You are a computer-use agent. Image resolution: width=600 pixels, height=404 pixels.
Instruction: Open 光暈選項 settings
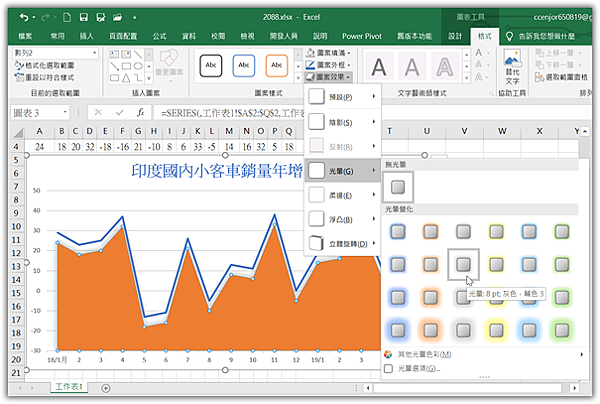click(418, 368)
